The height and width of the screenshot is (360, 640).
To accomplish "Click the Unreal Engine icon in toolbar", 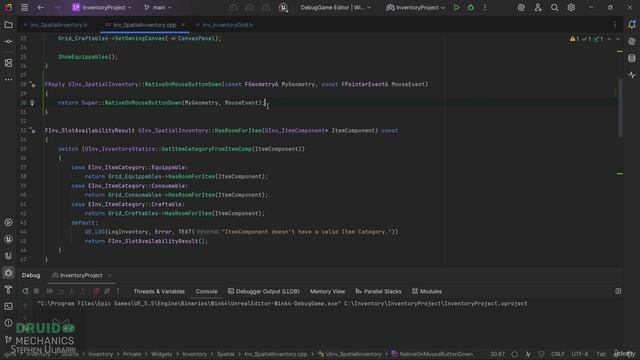I will [283, 7].
